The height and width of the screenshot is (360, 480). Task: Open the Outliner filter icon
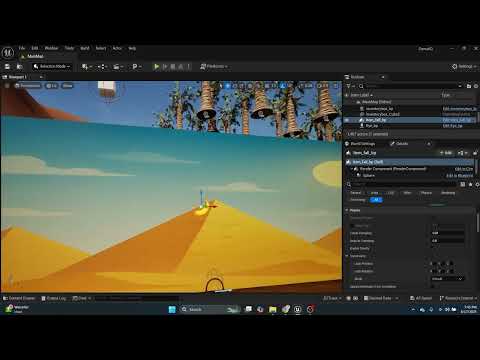point(350,86)
